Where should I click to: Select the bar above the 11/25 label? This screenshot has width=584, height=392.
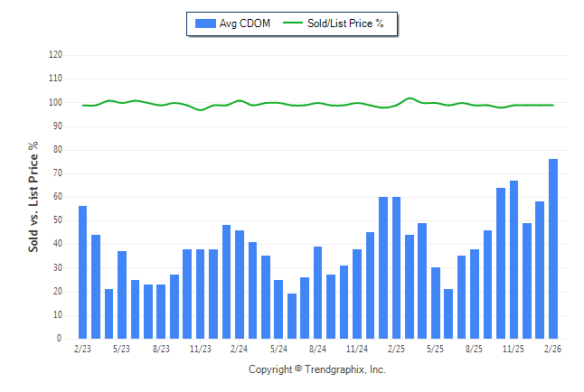(513, 259)
